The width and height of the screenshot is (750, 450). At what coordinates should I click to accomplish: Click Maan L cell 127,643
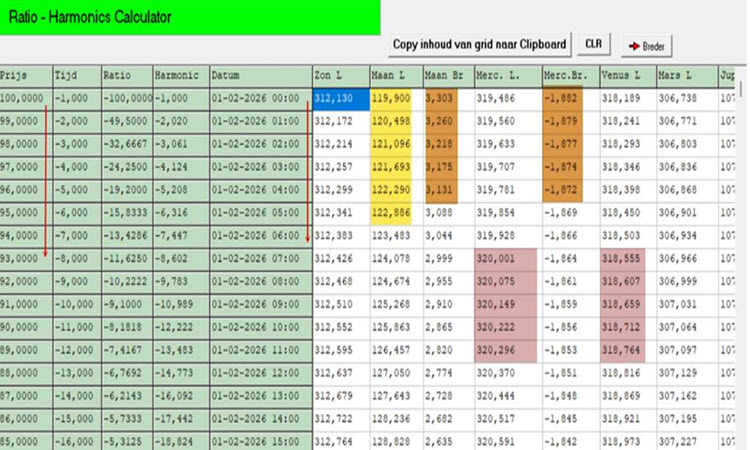[x=397, y=397]
